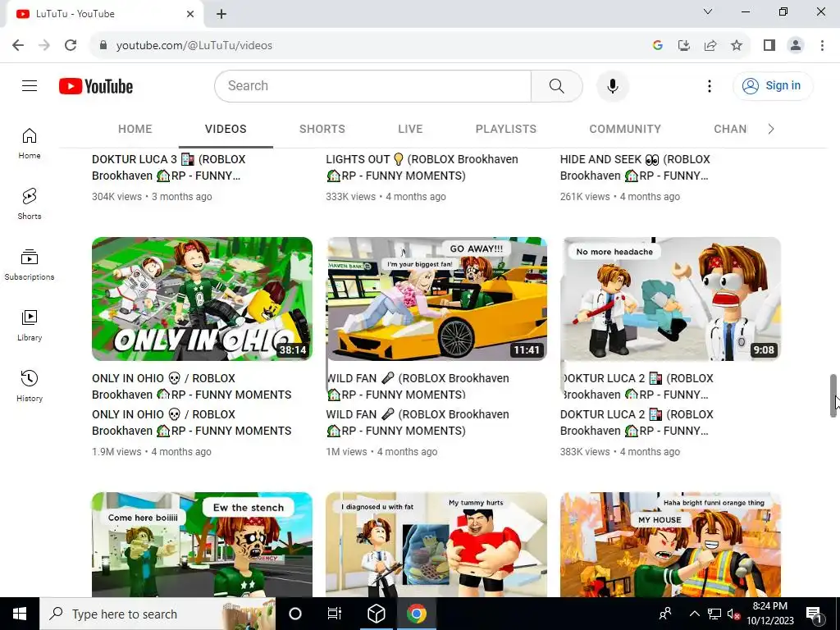Show hidden system tray icons

(694, 614)
